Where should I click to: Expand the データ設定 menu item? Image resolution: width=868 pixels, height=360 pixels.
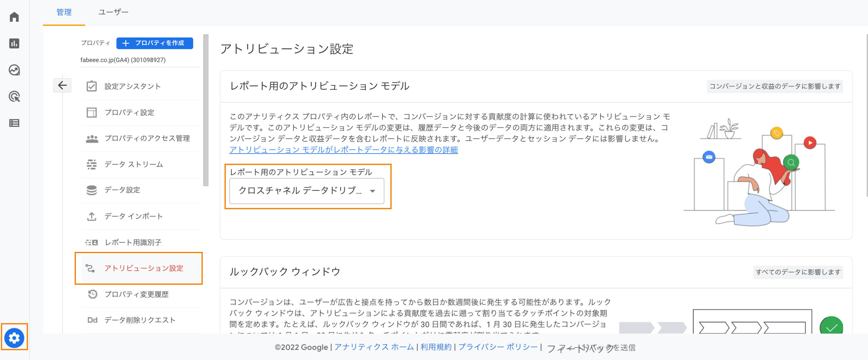click(x=141, y=190)
